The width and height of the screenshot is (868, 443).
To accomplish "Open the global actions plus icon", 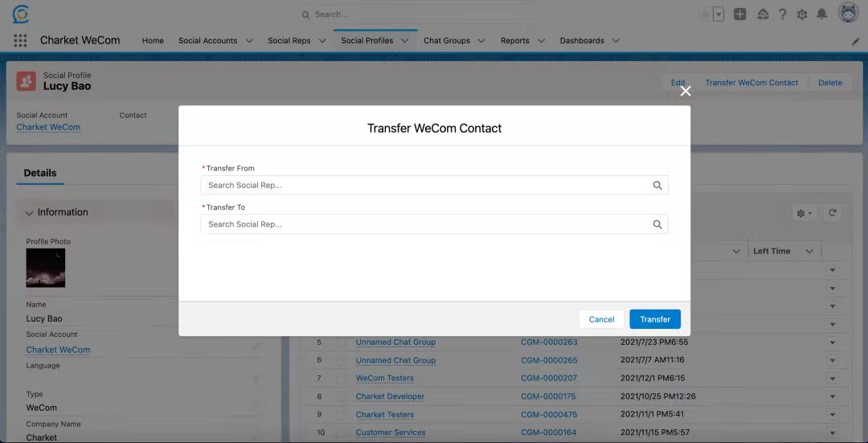I will [x=740, y=14].
